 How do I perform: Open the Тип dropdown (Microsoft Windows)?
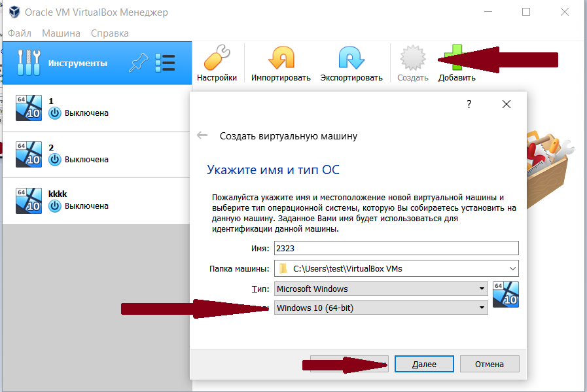482,289
